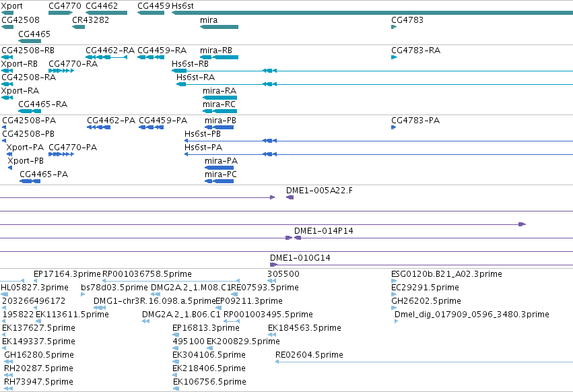The image size is (573, 392).
Task: Click the DMG1-chr3R.16.098.a.5prime label
Action: click(155, 301)
